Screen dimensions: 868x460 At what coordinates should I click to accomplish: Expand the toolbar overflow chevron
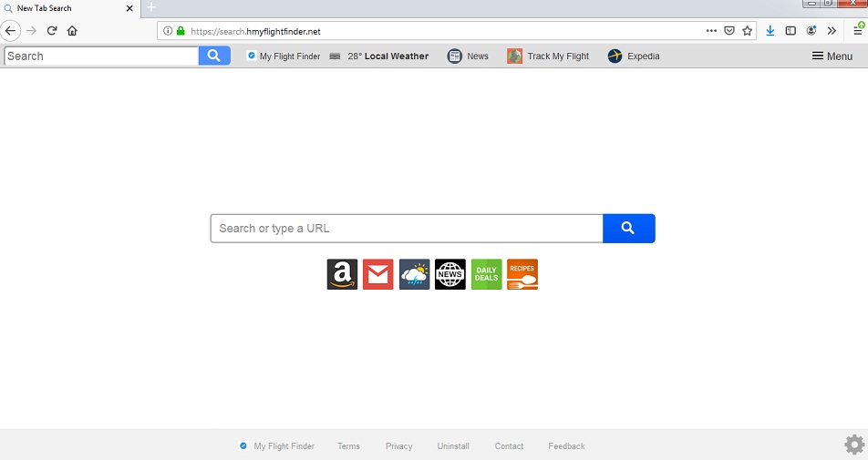click(x=832, y=31)
